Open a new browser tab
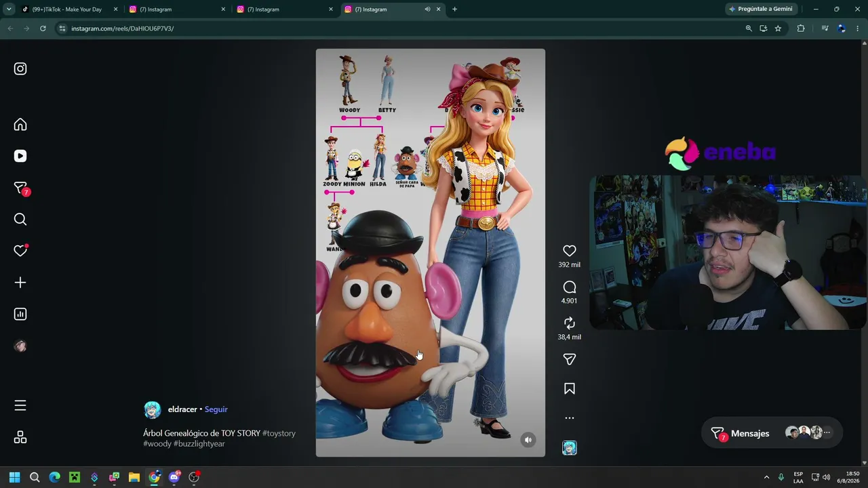868x488 pixels. click(x=454, y=9)
